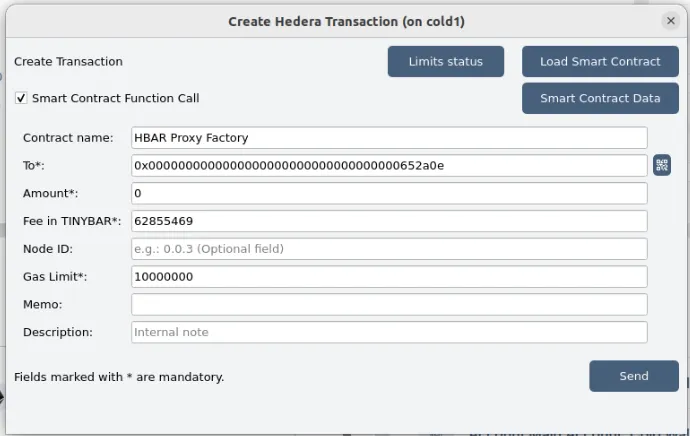Focus the Gas Limit field

point(389,277)
